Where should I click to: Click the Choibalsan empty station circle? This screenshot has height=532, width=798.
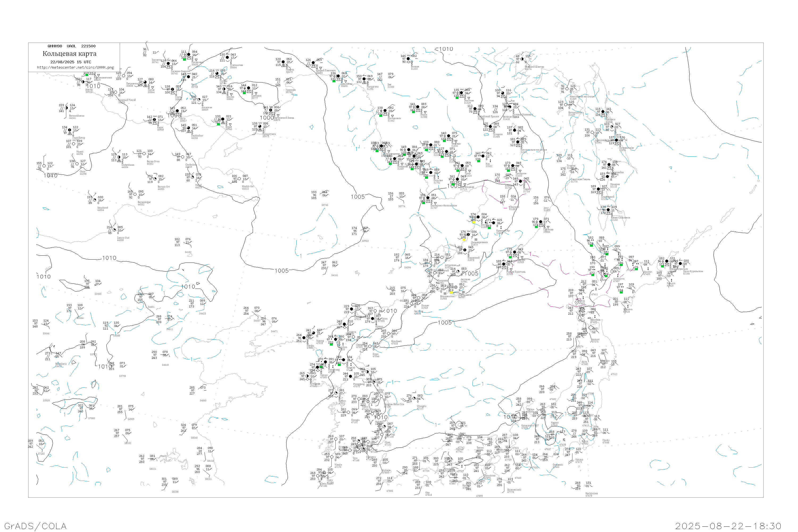[182, 157]
